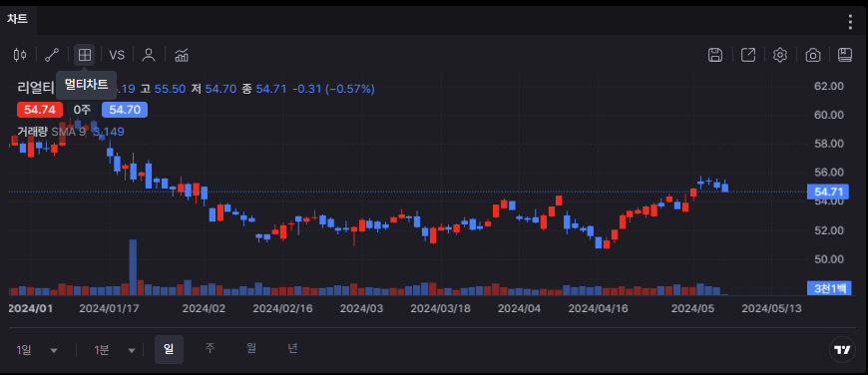Click the blue 54.70 buy price button

(x=125, y=110)
